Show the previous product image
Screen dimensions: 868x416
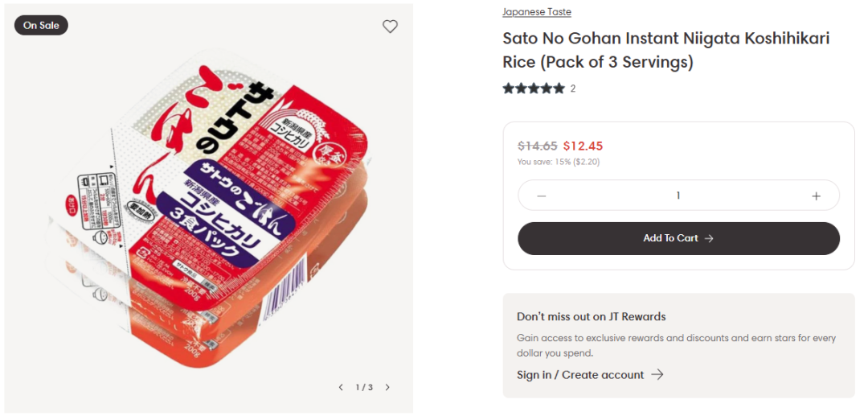pyautogui.click(x=340, y=388)
